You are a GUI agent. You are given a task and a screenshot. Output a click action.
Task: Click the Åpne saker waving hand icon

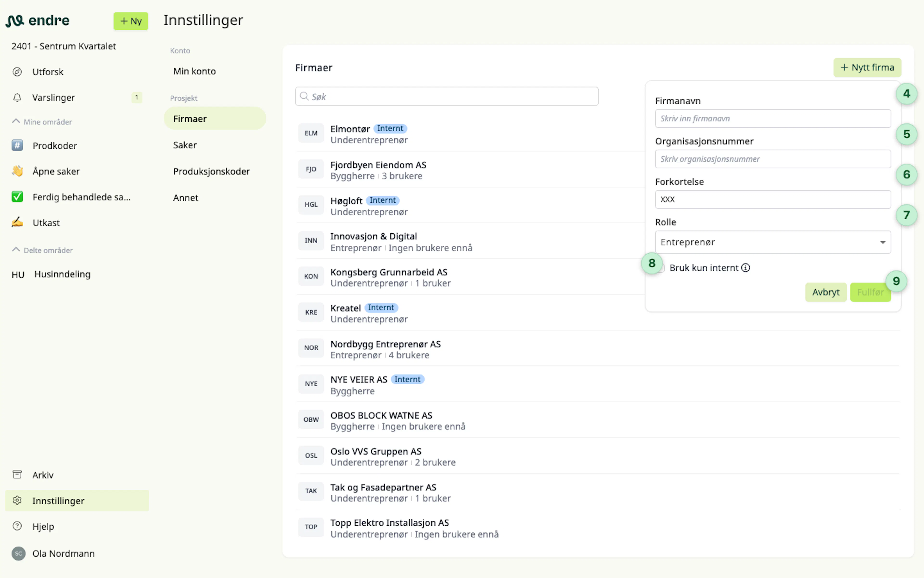[17, 171]
